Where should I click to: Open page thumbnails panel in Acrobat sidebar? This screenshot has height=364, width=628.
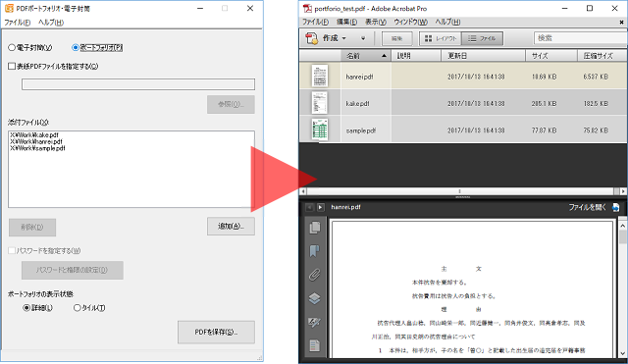(315, 228)
